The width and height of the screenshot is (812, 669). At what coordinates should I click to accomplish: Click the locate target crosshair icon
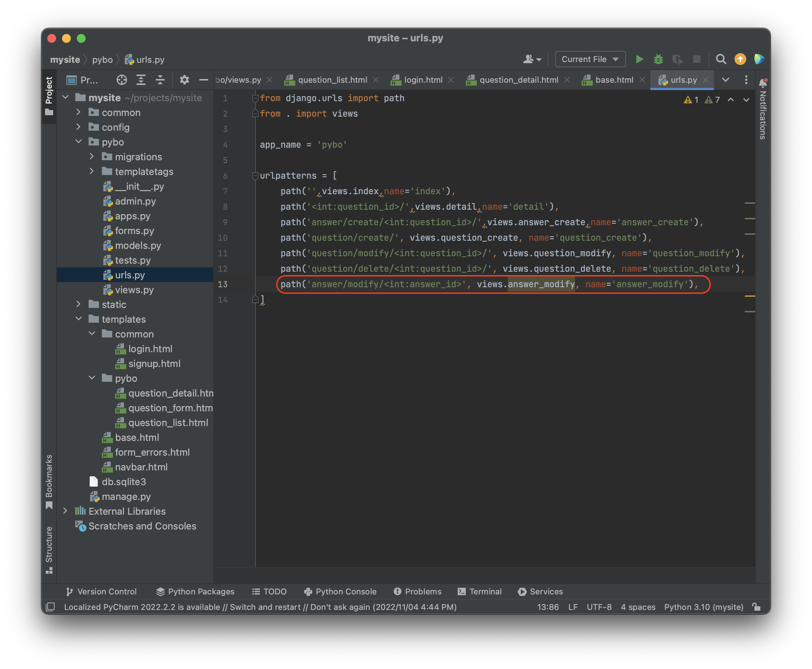point(122,80)
